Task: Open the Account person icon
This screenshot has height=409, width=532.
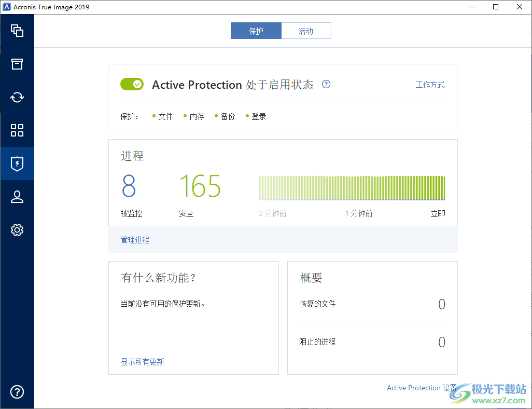Action: click(x=17, y=197)
